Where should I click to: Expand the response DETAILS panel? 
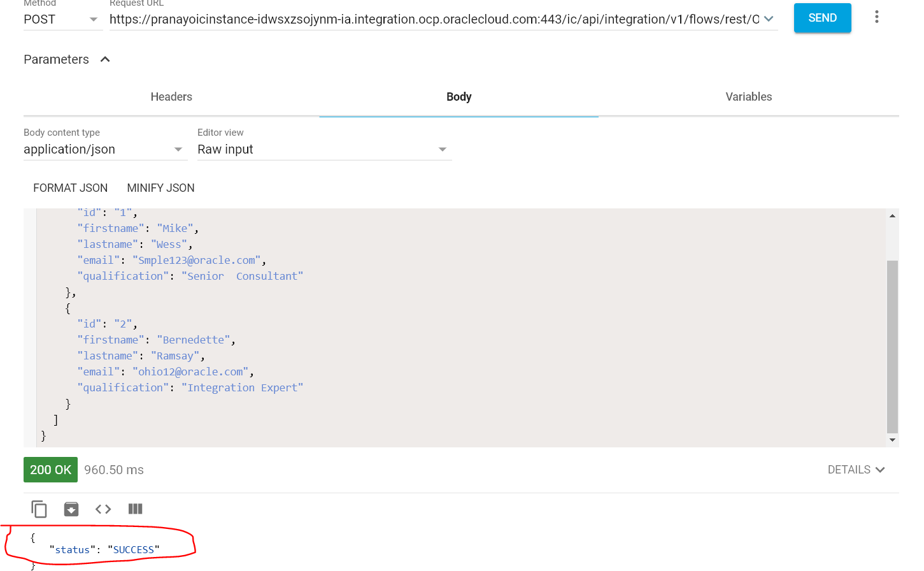pos(856,469)
